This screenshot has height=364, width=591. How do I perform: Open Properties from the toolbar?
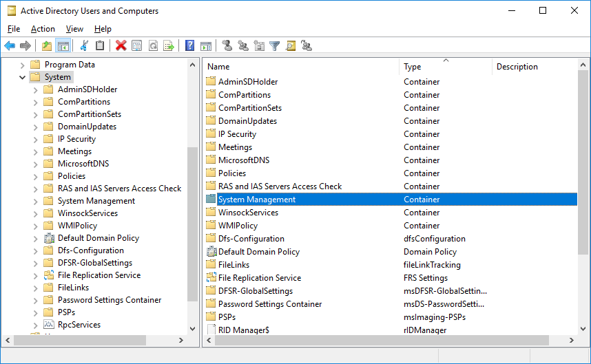click(x=136, y=46)
